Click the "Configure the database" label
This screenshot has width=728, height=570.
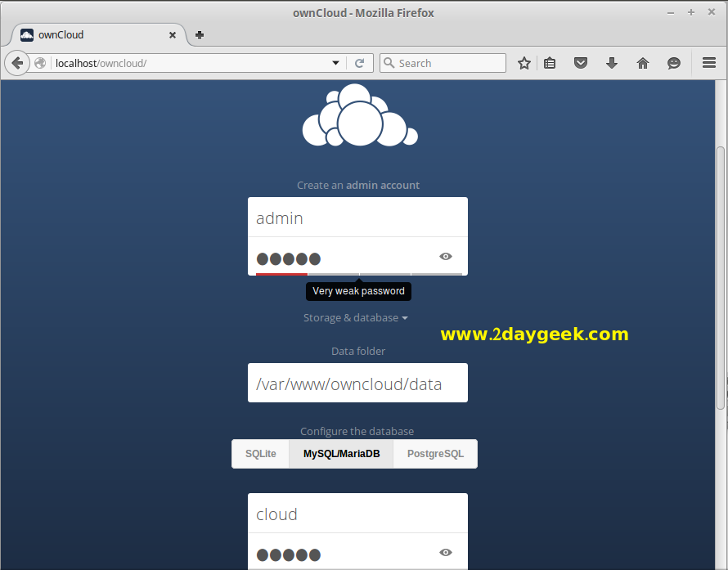[357, 431]
